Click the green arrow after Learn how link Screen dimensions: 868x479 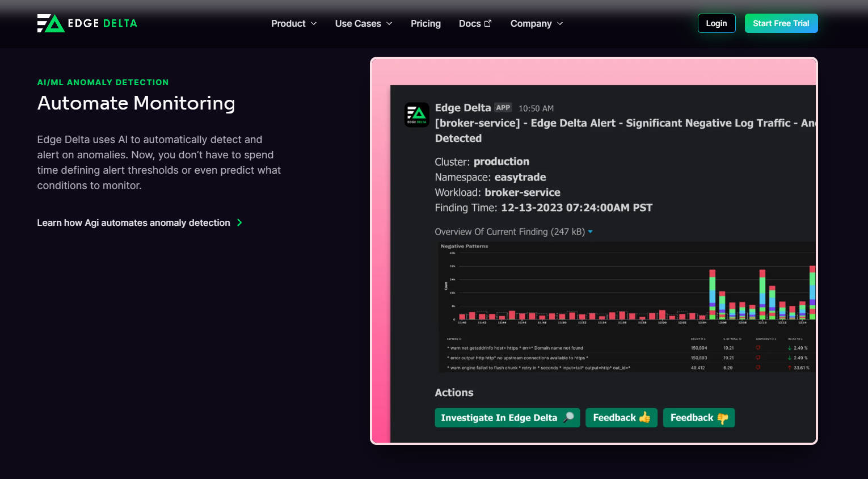coord(239,222)
